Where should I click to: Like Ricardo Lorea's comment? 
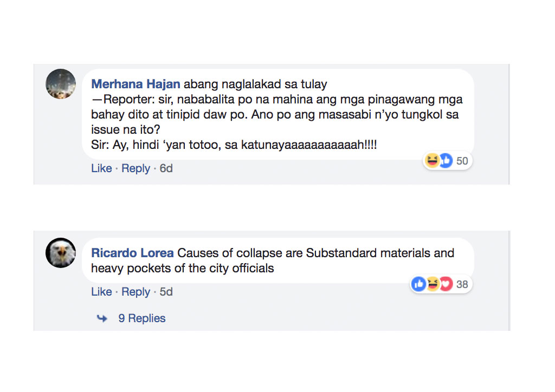coord(101,292)
